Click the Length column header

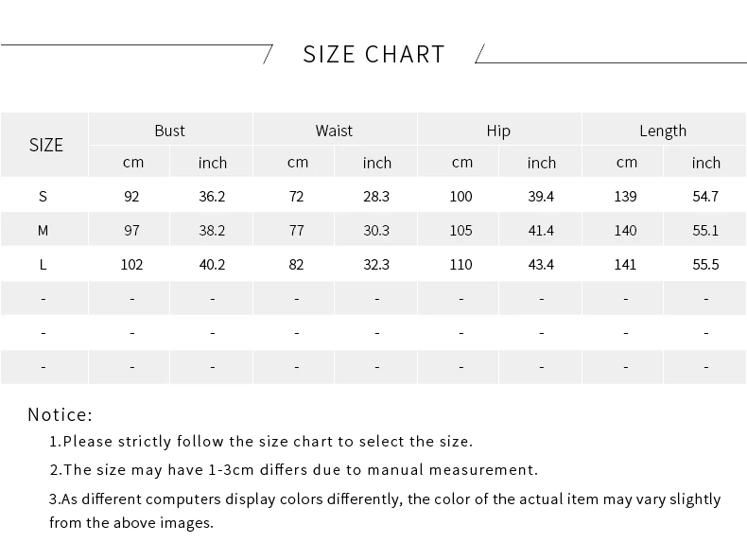point(663,131)
